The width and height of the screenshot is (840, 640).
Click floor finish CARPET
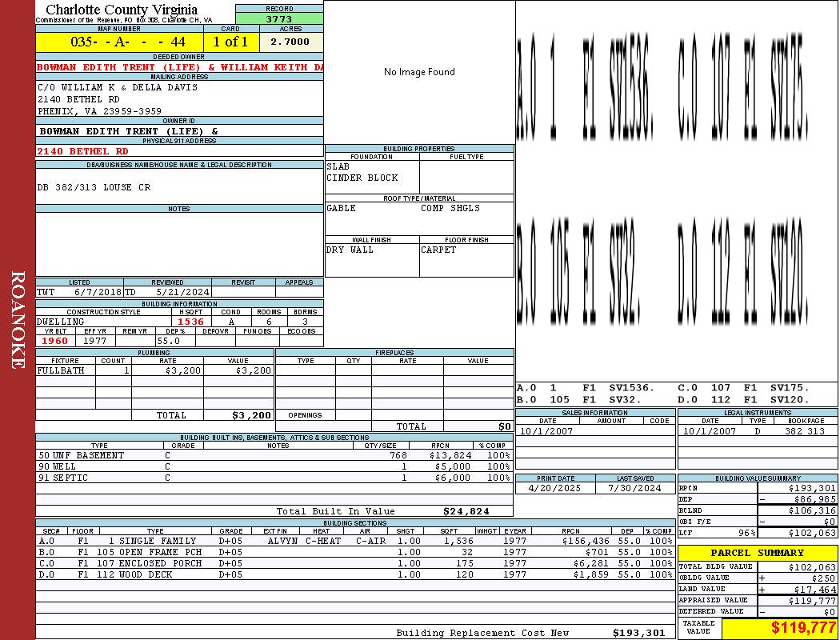(x=438, y=250)
